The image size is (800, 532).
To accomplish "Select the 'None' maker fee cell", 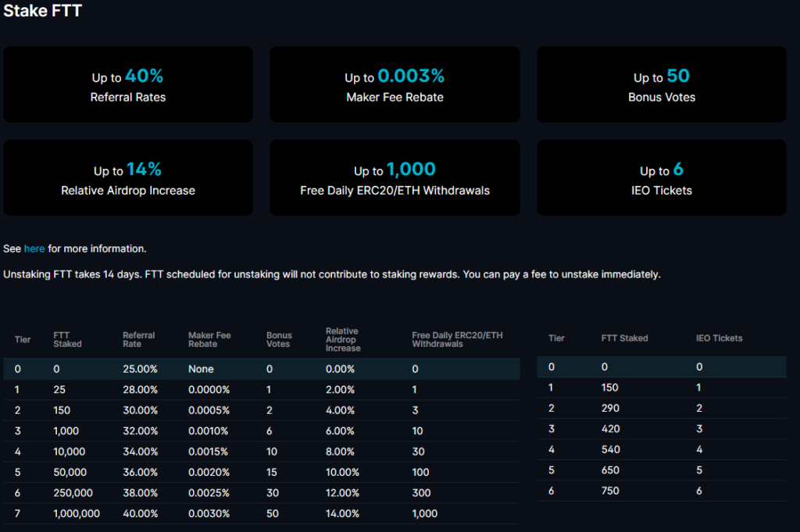I will 201,369.
